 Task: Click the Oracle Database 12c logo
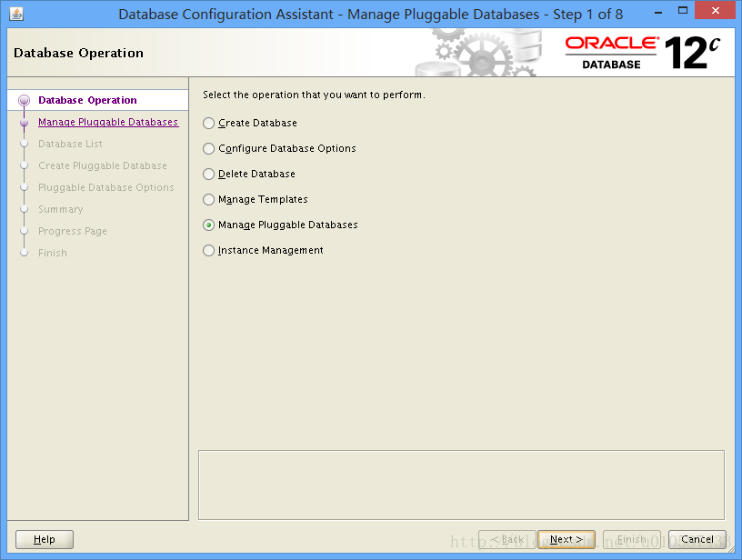[x=643, y=53]
